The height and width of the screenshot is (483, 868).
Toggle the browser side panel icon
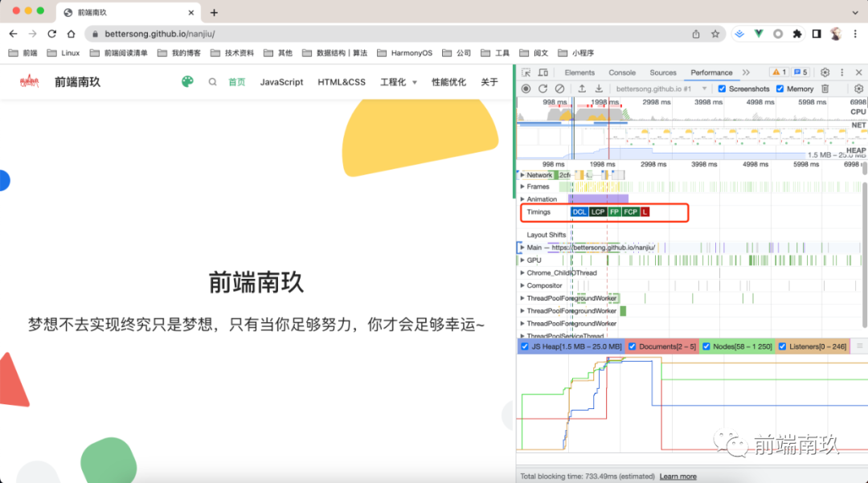click(x=817, y=34)
